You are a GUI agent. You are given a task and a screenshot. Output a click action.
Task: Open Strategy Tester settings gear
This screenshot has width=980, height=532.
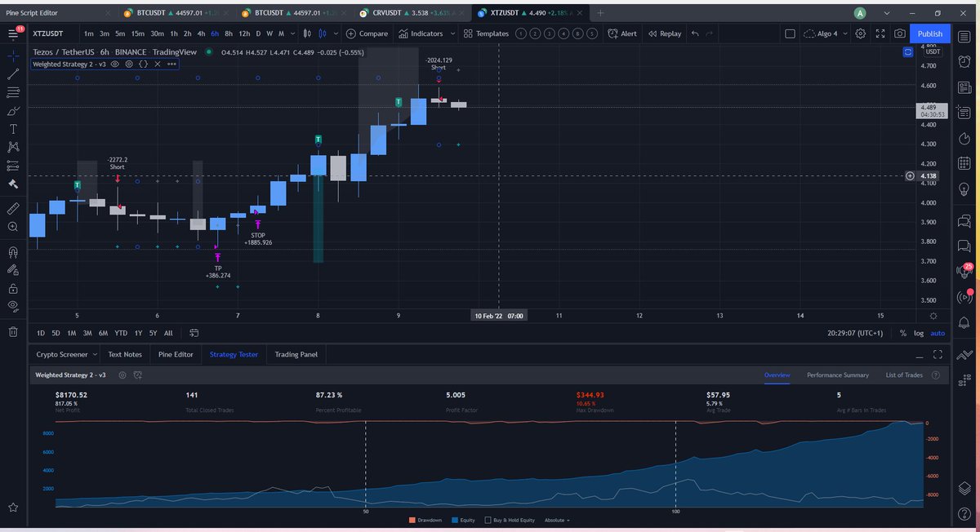(122, 375)
